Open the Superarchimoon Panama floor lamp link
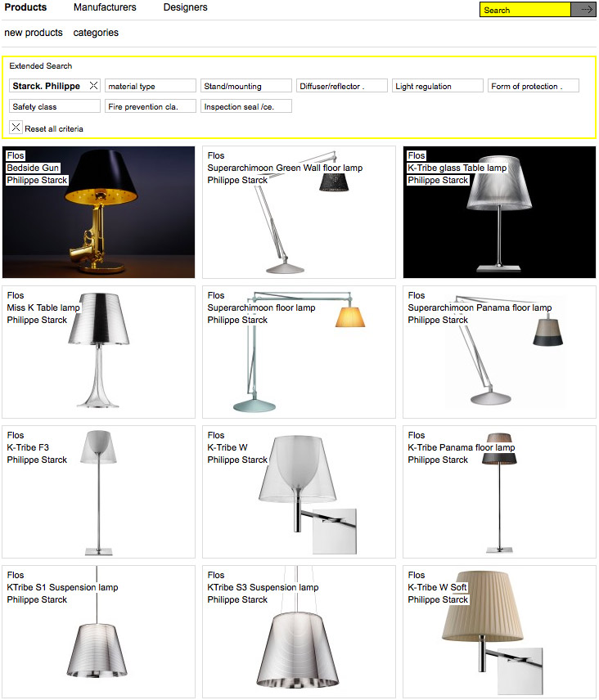 [480, 307]
